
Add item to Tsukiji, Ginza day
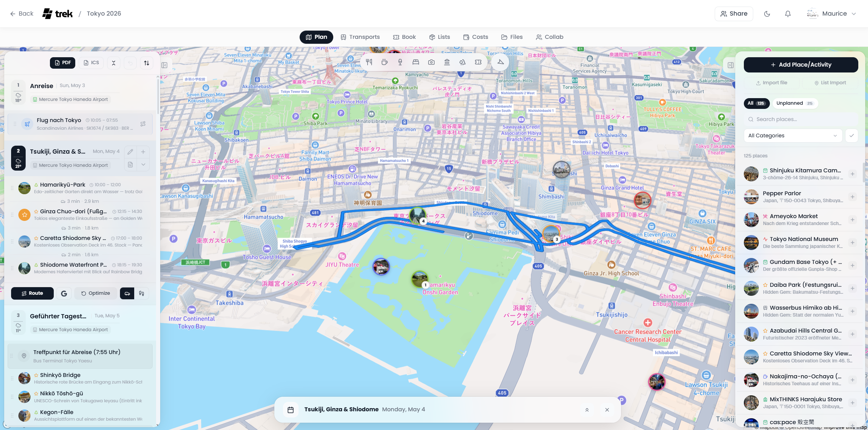143,152
